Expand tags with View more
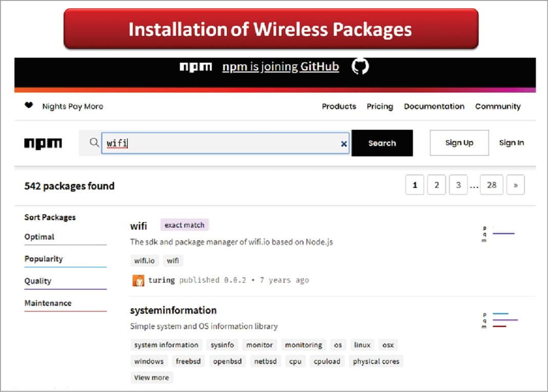The width and height of the screenshot is (548, 392). (151, 378)
